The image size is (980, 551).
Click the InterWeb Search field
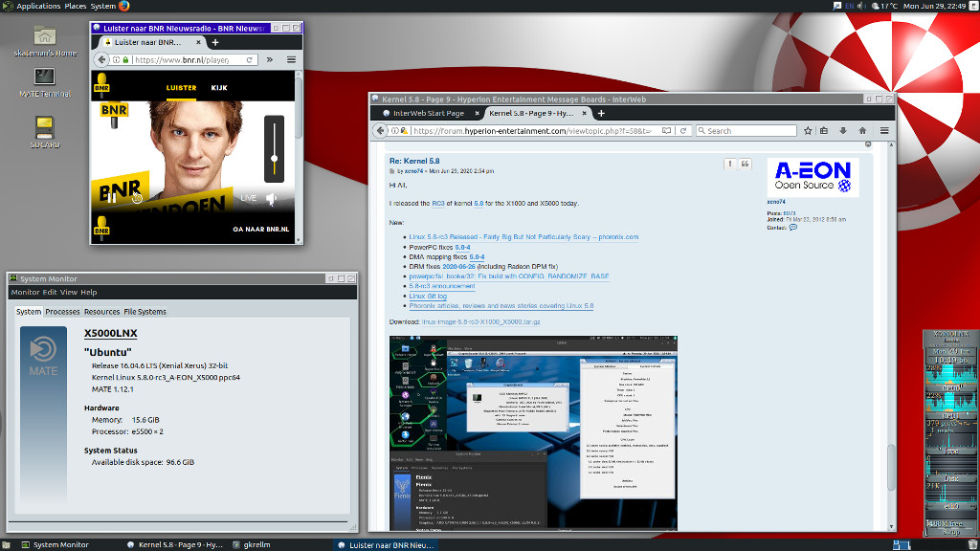tap(746, 130)
